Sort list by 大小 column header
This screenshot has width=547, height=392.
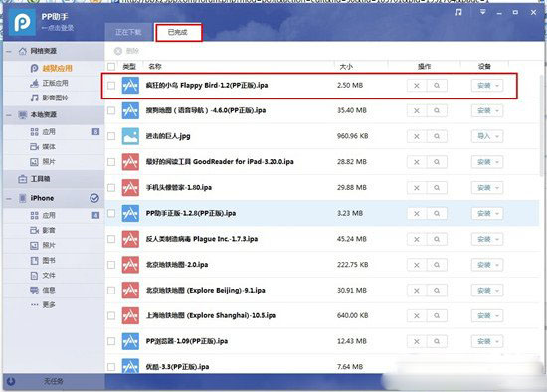point(346,67)
